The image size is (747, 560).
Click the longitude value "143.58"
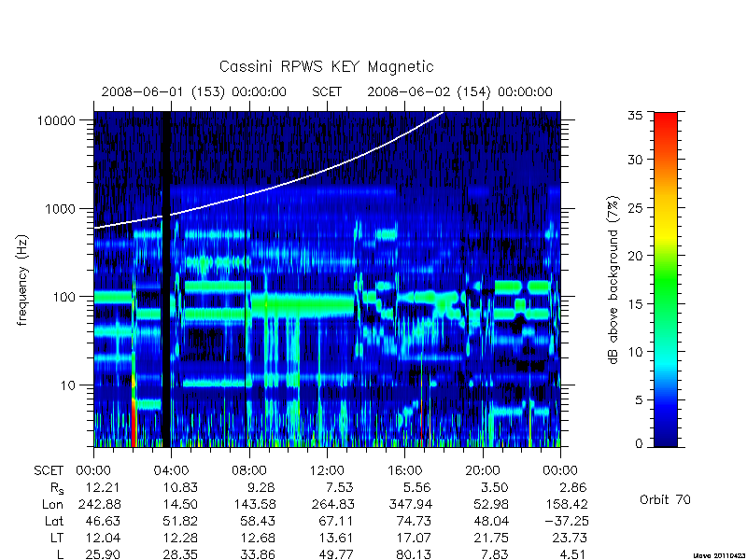pos(254,504)
